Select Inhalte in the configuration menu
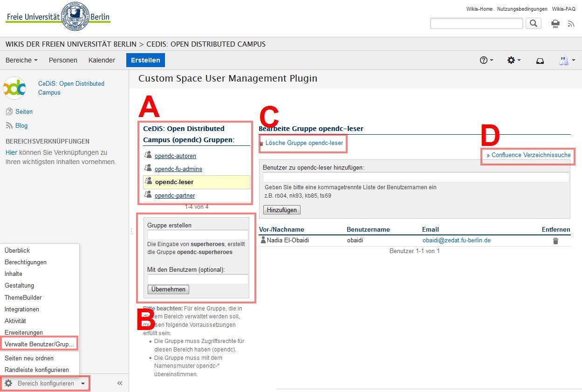582x392 pixels. point(14,274)
